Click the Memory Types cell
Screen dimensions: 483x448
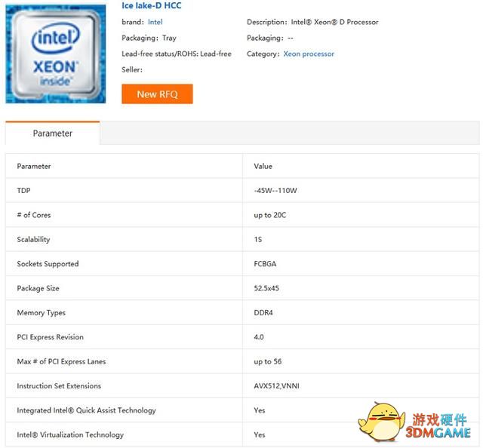(x=124, y=312)
